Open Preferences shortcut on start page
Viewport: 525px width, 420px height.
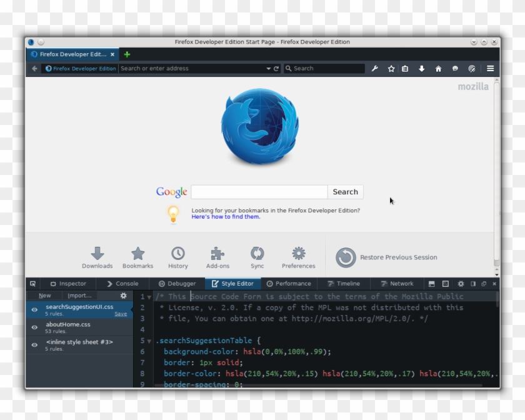tap(298, 257)
